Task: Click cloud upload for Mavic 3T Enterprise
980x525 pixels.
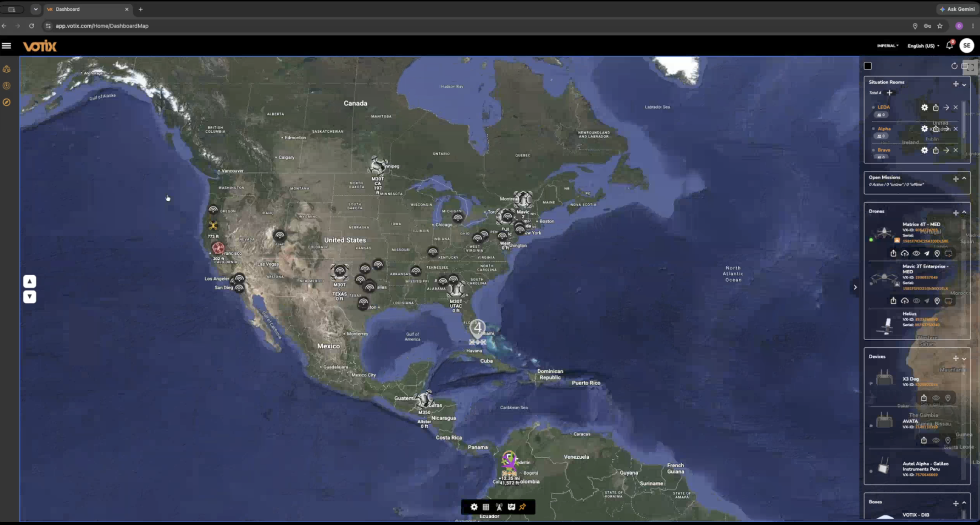Action: click(x=905, y=301)
